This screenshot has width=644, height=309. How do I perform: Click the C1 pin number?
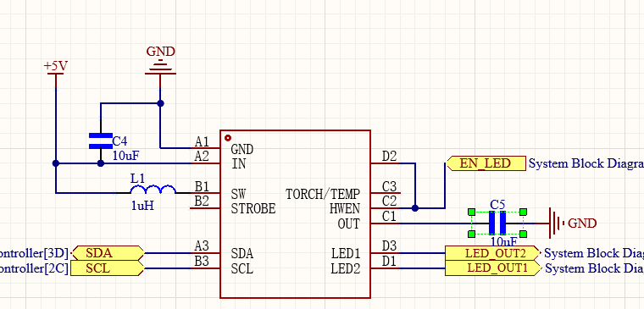tap(389, 216)
